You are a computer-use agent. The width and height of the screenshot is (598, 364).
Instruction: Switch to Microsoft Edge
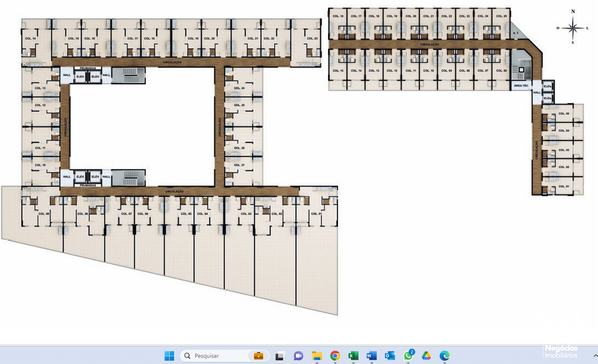pyautogui.click(x=445, y=356)
